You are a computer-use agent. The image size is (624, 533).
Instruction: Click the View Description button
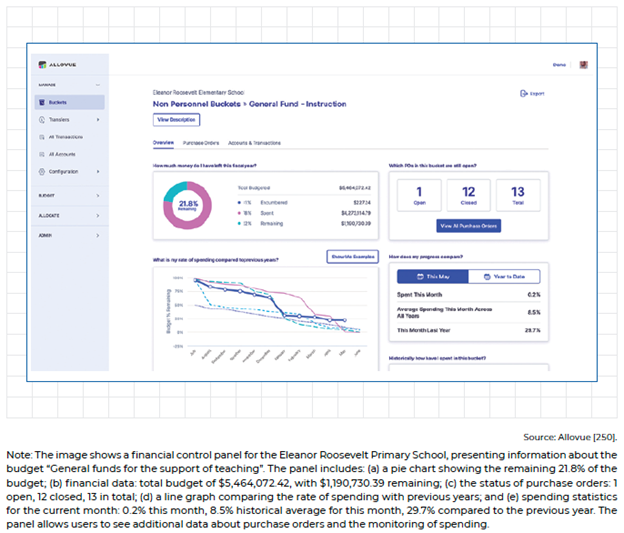pyautogui.click(x=176, y=120)
